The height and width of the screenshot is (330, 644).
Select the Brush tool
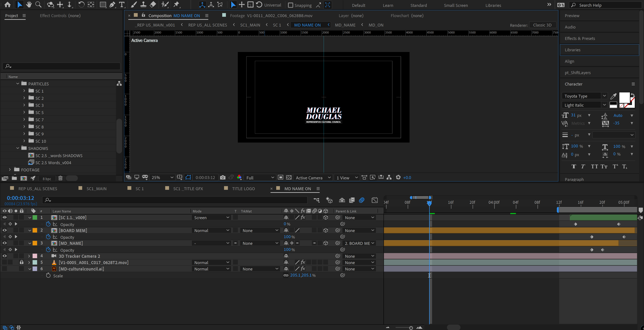pos(134,5)
